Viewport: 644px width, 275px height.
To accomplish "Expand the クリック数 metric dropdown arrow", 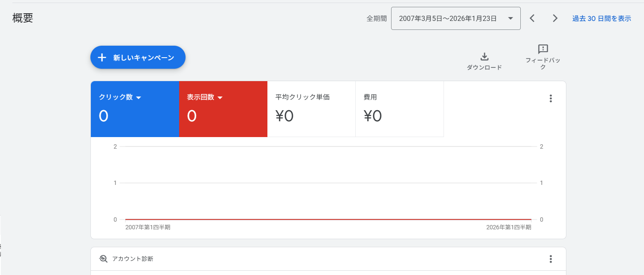I will tap(138, 98).
